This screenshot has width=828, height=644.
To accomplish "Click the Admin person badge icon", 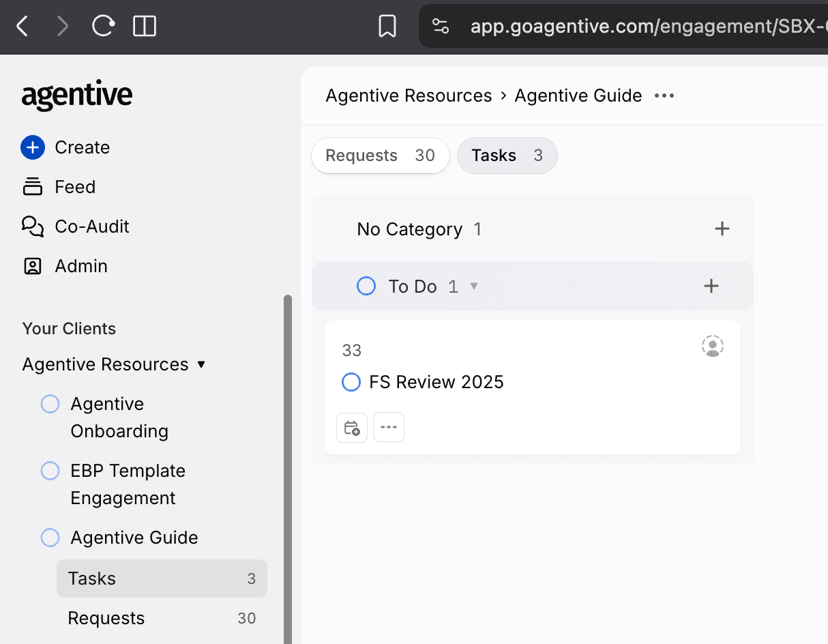I will coord(33,266).
